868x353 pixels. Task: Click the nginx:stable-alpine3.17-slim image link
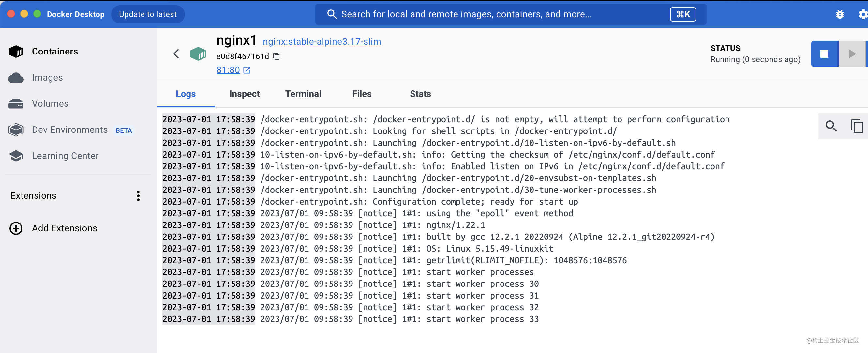322,42
